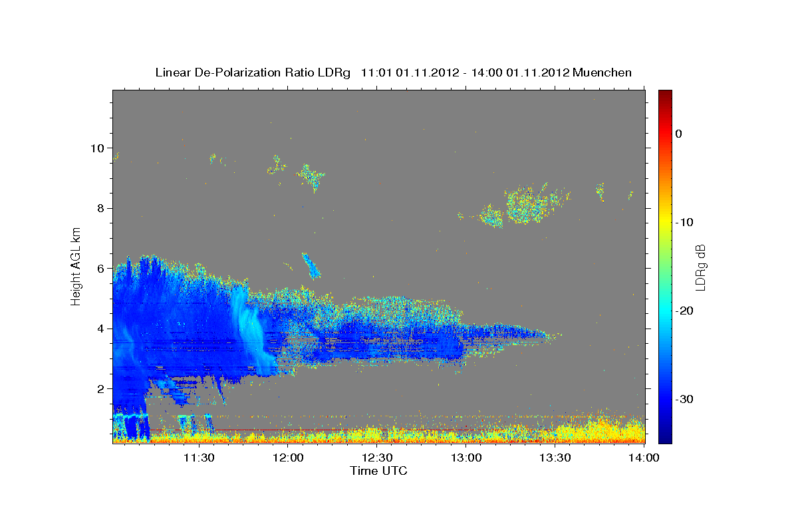The width and height of the screenshot is (798, 532).
Task: Click the 14:00 time tick label
Action: [645, 458]
